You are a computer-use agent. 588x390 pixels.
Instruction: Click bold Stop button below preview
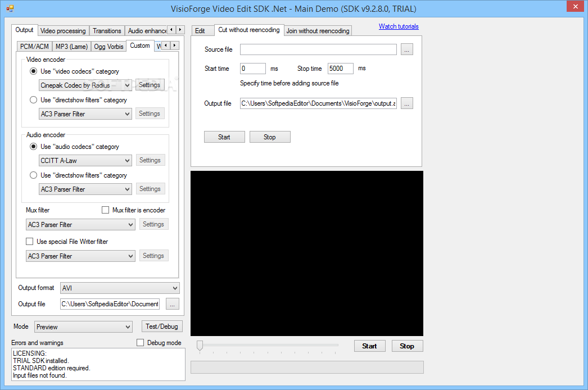407,346
